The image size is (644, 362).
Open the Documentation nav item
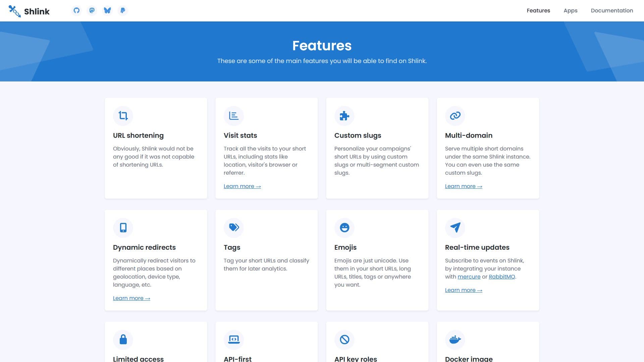pos(612,10)
